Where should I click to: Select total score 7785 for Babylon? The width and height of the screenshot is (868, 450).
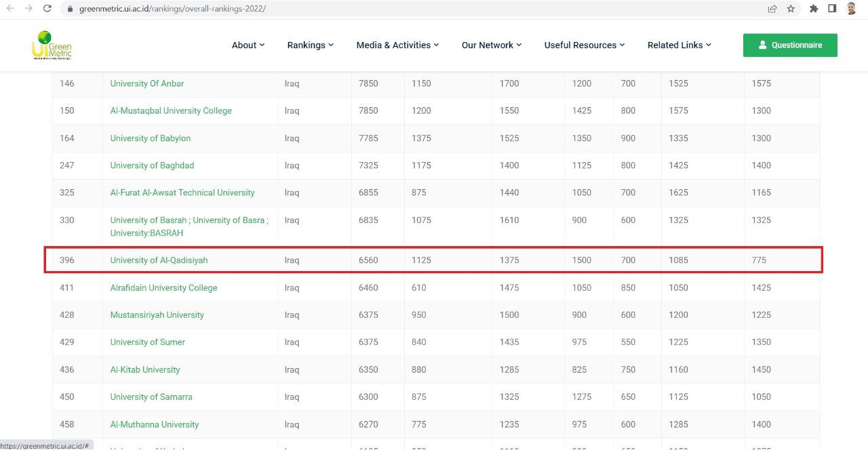pyautogui.click(x=368, y=138)
